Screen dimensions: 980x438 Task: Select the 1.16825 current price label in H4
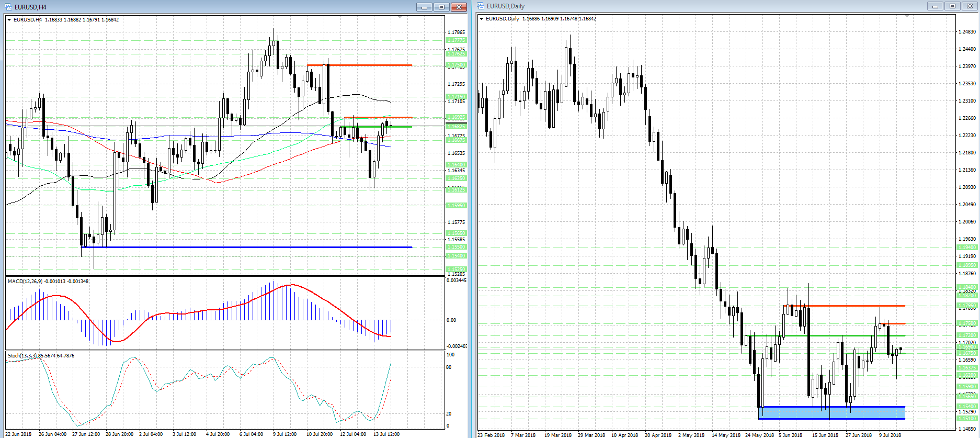coord(456,127)
